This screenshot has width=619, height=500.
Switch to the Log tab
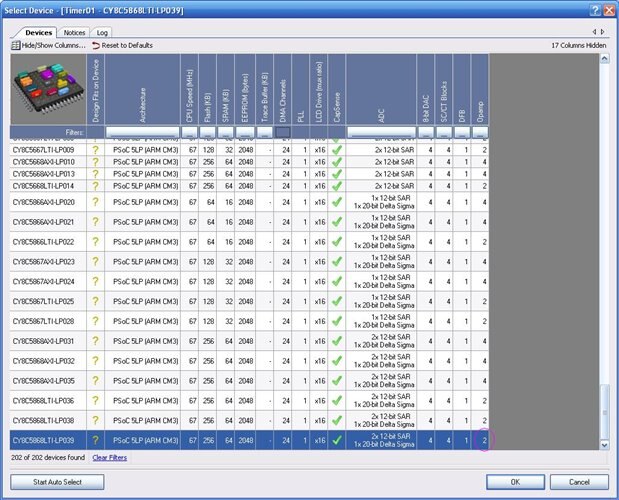click(x=102, y=32)
